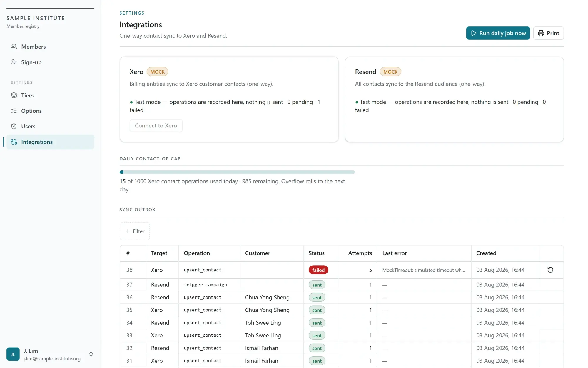Click the MockTimeout error text

tap(424, 270)
